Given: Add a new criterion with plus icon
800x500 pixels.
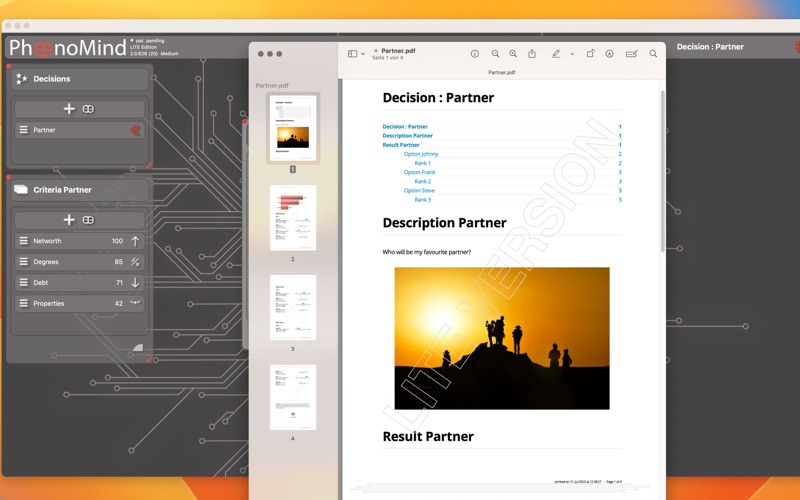Looking at the screenshot, I should 69,219.
